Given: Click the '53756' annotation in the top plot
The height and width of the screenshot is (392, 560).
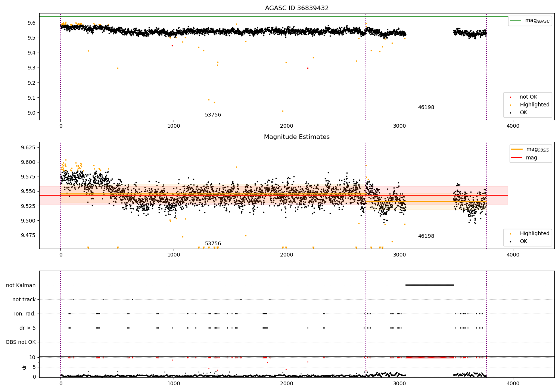Looking at the screenshot, I should [x=213, y=115].
